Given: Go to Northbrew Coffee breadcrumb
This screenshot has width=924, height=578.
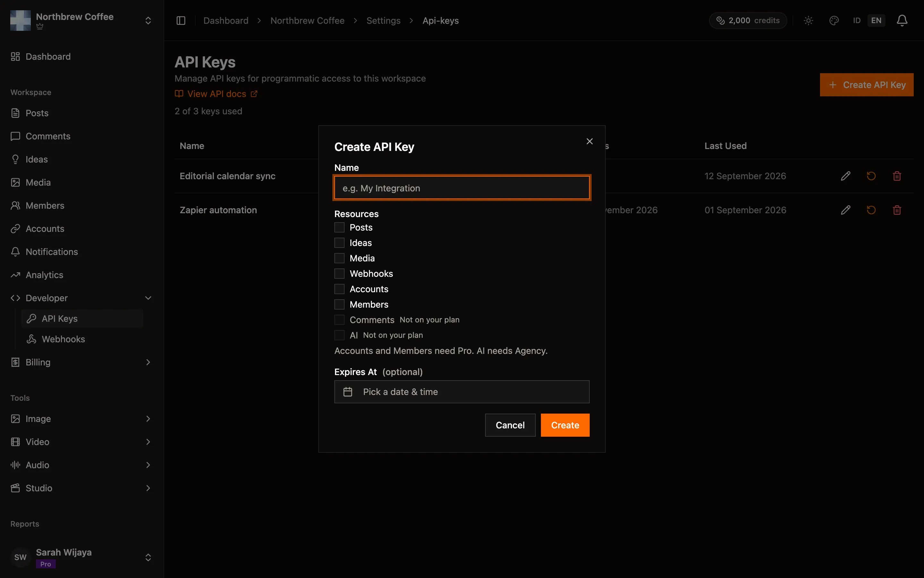Looking at the screenshot, I should pyautogui.click(x=307, y=21).
